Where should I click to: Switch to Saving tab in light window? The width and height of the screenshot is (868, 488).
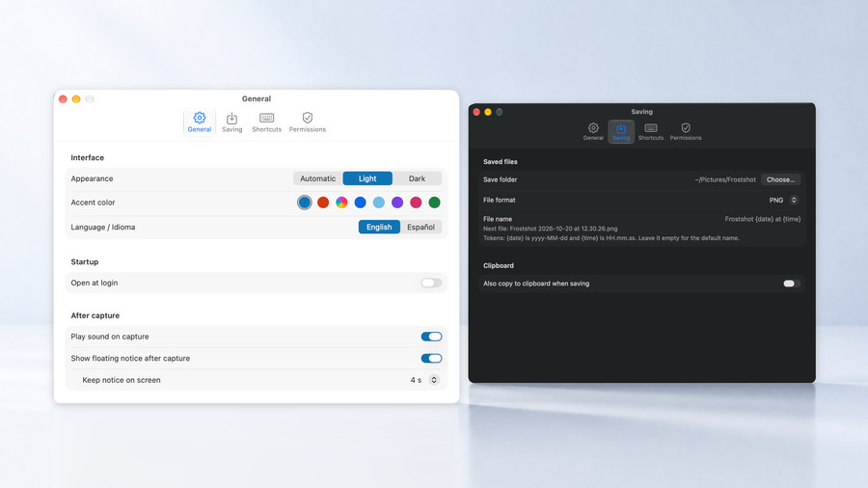231,122
